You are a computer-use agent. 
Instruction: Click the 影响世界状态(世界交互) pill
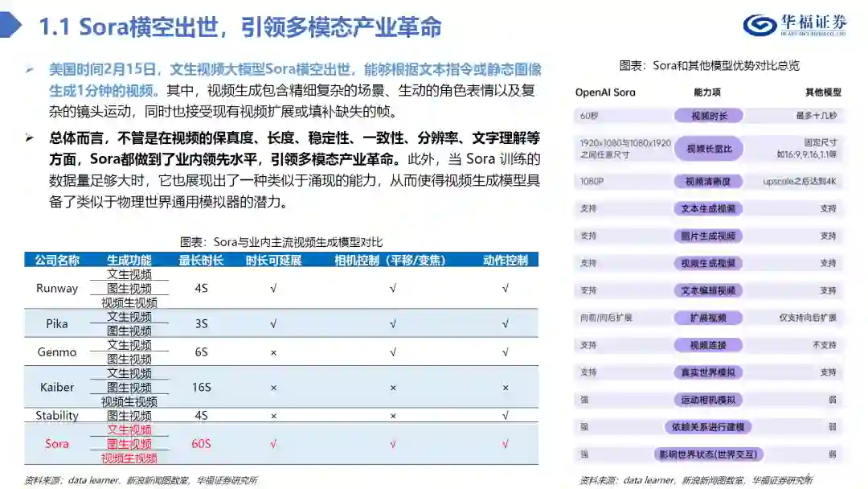tap(709, 454)
